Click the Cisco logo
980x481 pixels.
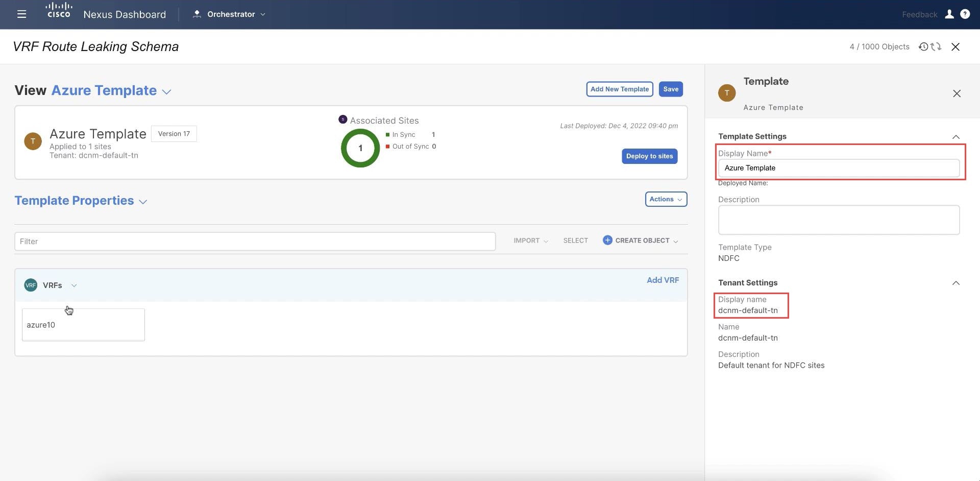click(59, 10)
